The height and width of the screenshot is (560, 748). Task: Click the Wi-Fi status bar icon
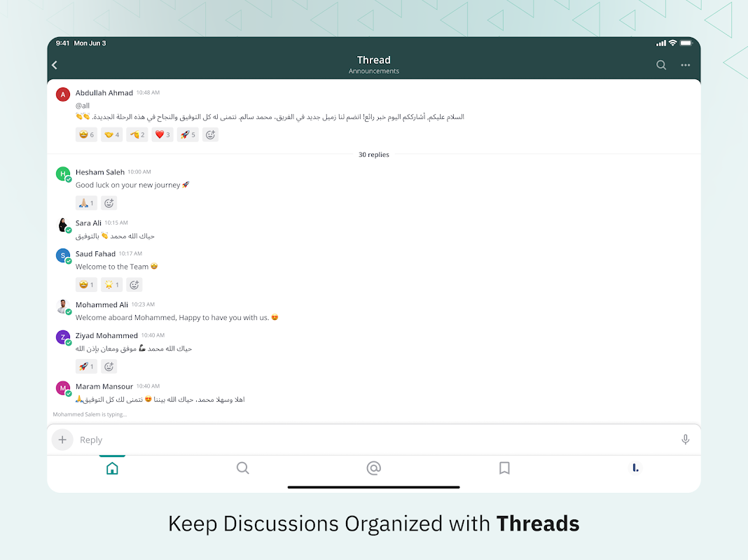click(x=672, y=43)
